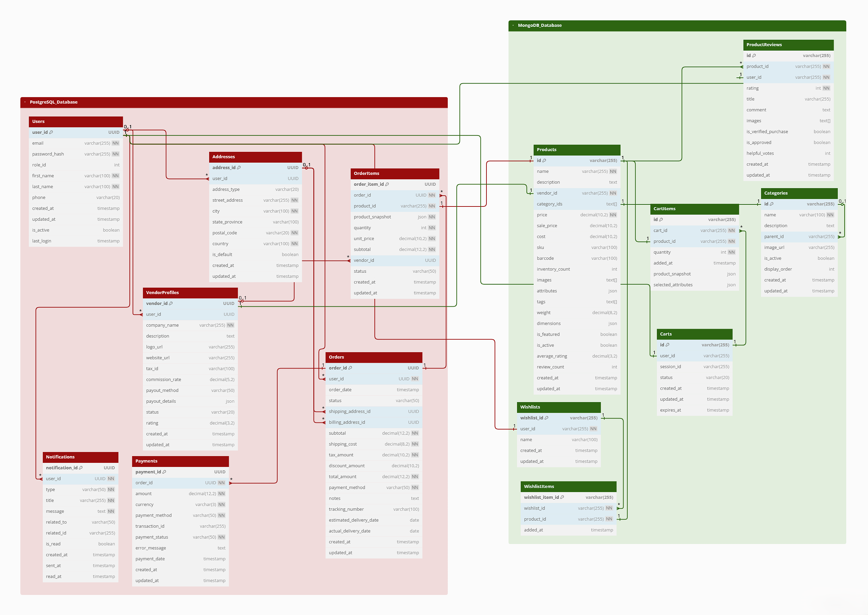Click the selected_attributes row in CartItems
This screenshot has width=868, height=615.
tap(695, 285)
